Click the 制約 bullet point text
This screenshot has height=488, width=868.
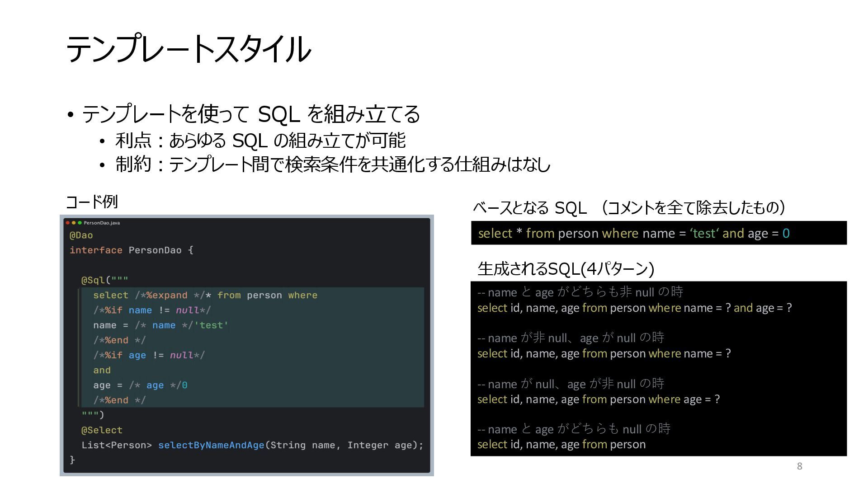click(x=333, y=164)
